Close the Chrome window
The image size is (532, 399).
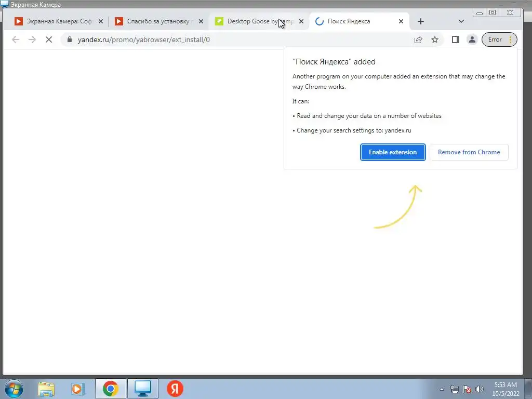coord(510,13)
